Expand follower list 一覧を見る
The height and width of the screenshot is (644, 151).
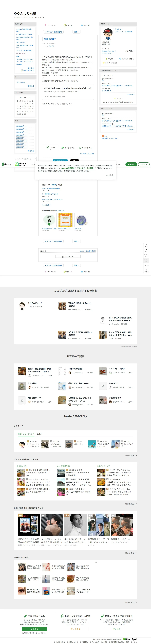click(x=131, y=94)
